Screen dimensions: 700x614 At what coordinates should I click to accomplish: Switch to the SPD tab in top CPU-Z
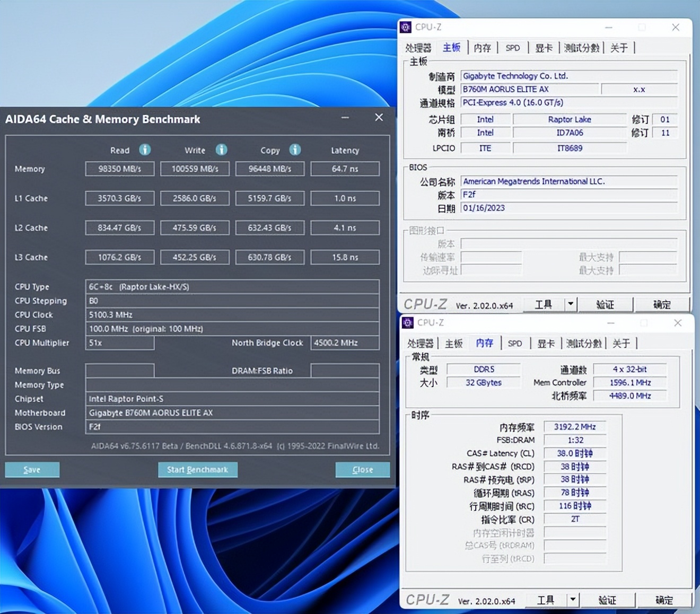(512, 48)
